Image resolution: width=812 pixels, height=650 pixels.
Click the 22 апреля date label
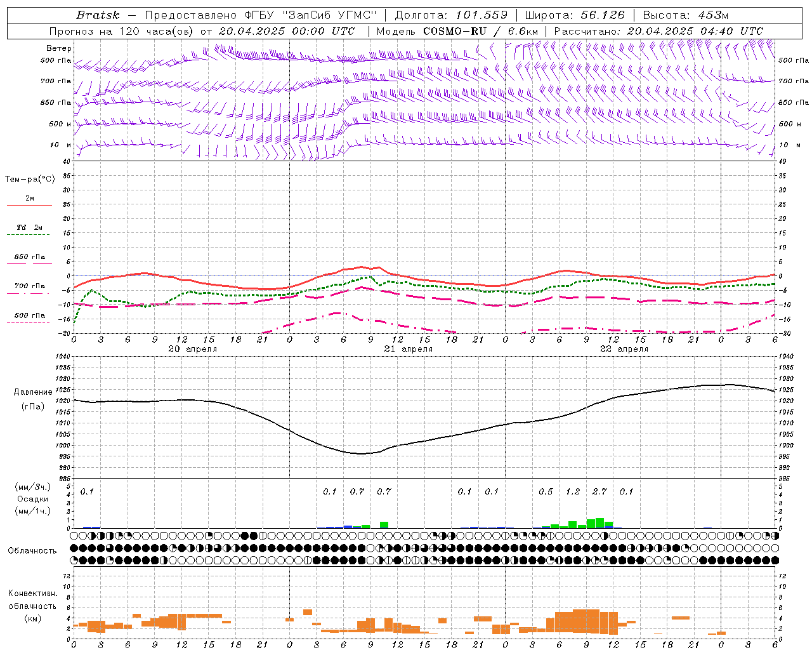[x=624, y=349]
